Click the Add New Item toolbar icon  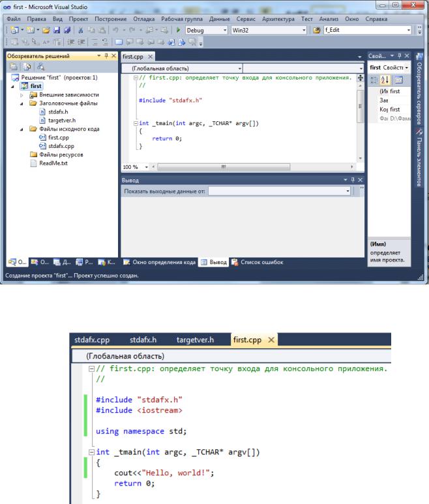point(31,30)
